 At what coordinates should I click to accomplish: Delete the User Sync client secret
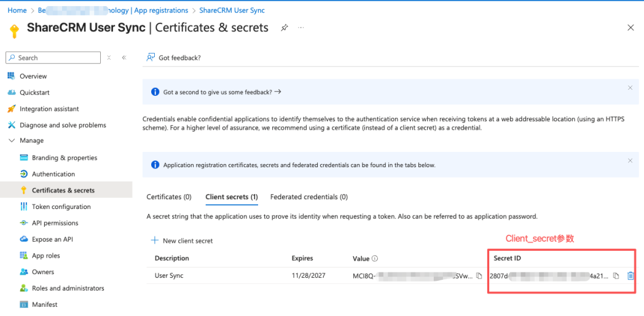click(630, 276)
